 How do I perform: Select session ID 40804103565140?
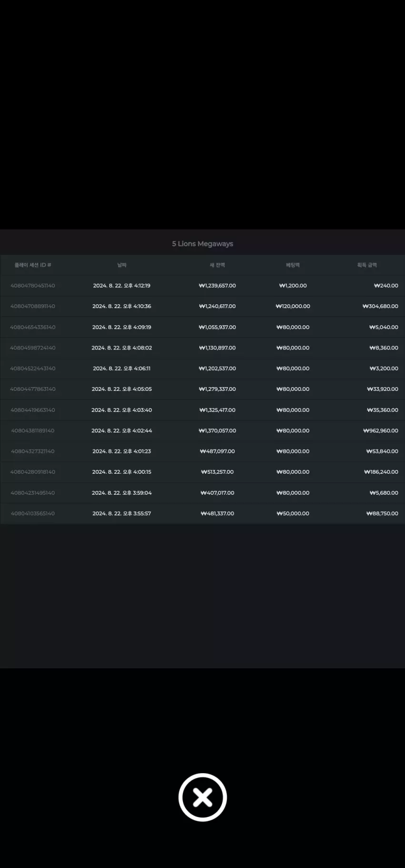click(x=33, y=513)
